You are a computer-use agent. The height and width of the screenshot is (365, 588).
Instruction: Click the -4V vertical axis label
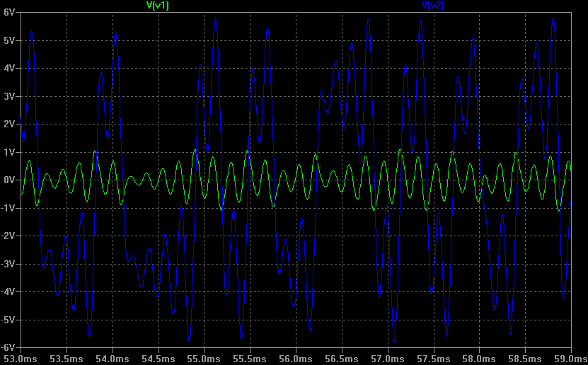8,291
